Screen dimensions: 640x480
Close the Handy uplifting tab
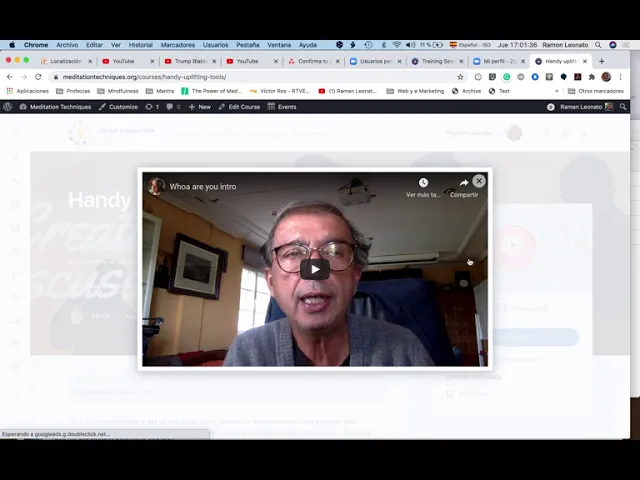(585, 61)
